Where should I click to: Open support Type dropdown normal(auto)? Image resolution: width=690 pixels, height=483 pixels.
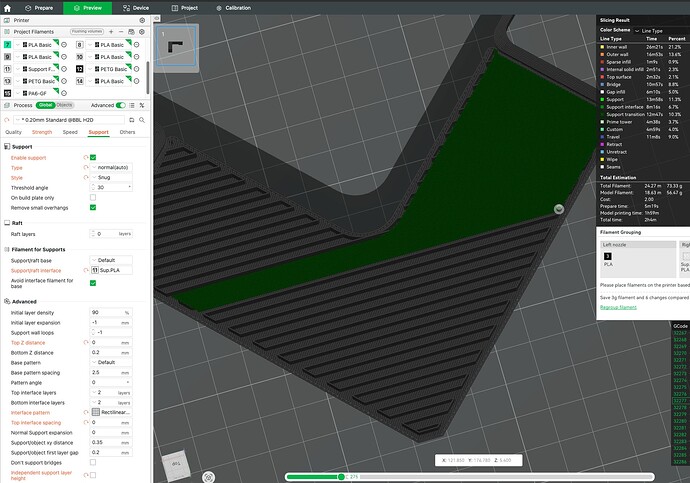(111, 168)
